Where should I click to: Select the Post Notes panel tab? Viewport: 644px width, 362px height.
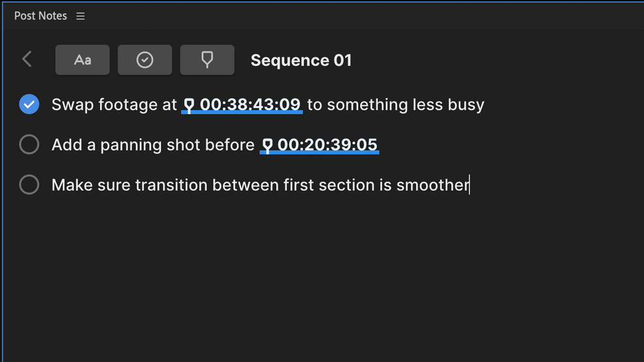40,16
